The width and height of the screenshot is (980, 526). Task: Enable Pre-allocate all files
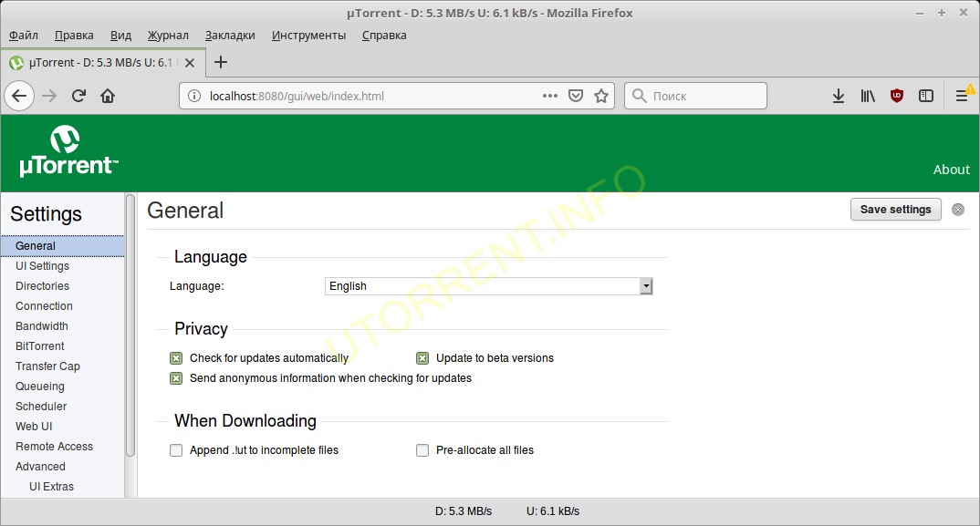click(422, 449)
